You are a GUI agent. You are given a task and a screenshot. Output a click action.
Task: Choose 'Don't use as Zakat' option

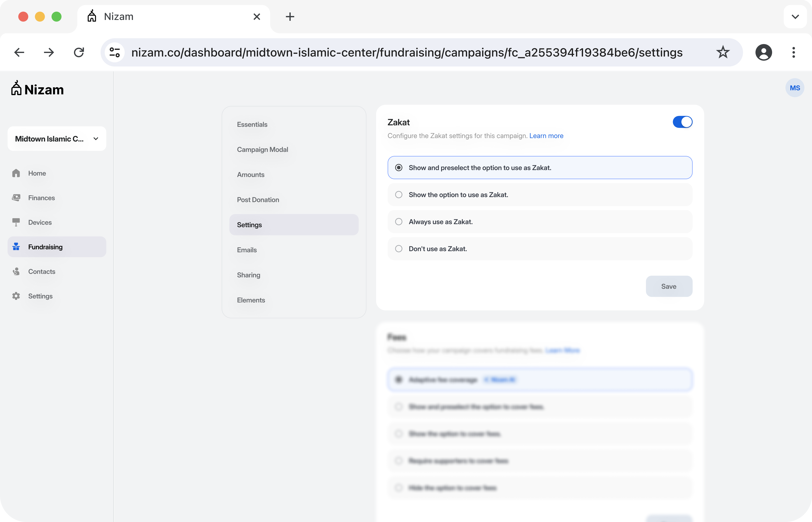tap(399, 249)
